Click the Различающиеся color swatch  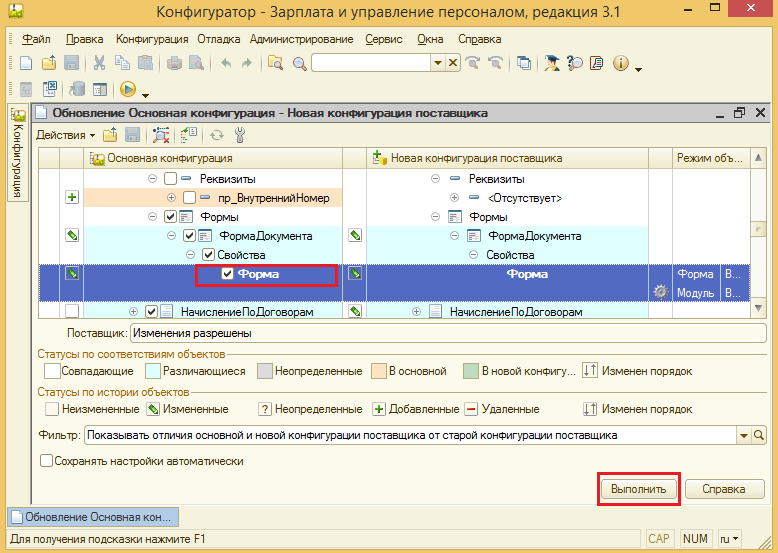(153, 371)
